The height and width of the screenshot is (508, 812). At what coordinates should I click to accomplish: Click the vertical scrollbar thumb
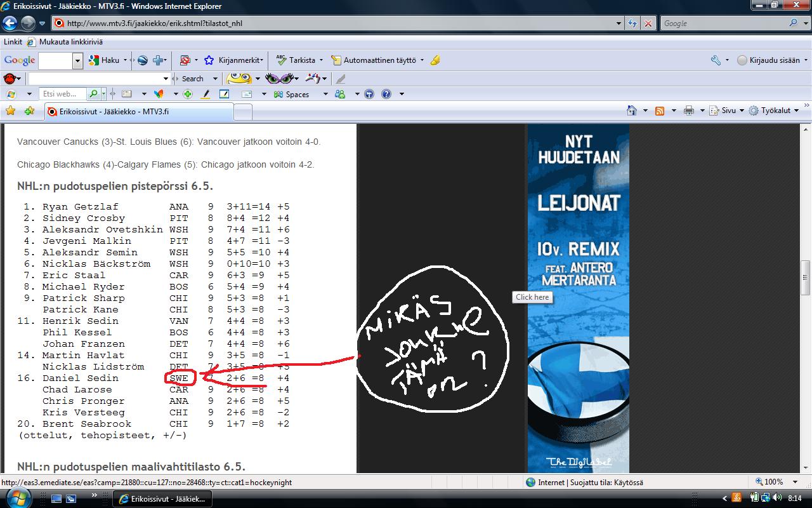(x=806, y=277)
